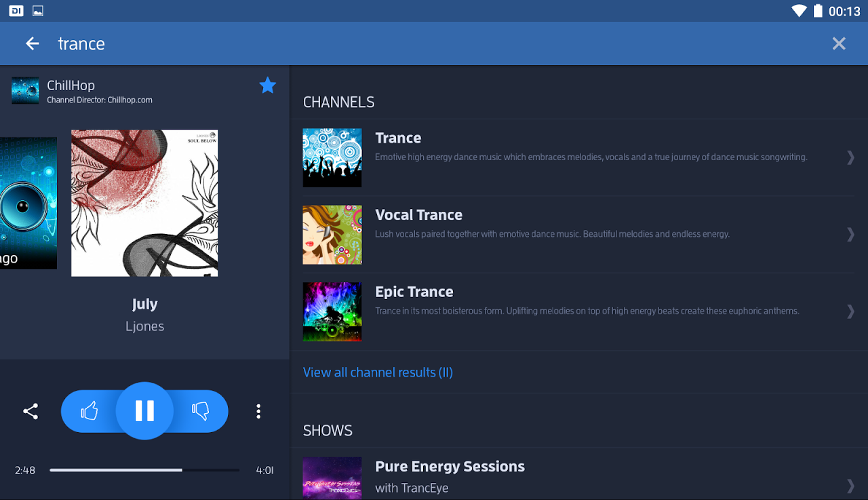
Task: Tap the previous track artwork with speaker
Action: tap(28, 203)
